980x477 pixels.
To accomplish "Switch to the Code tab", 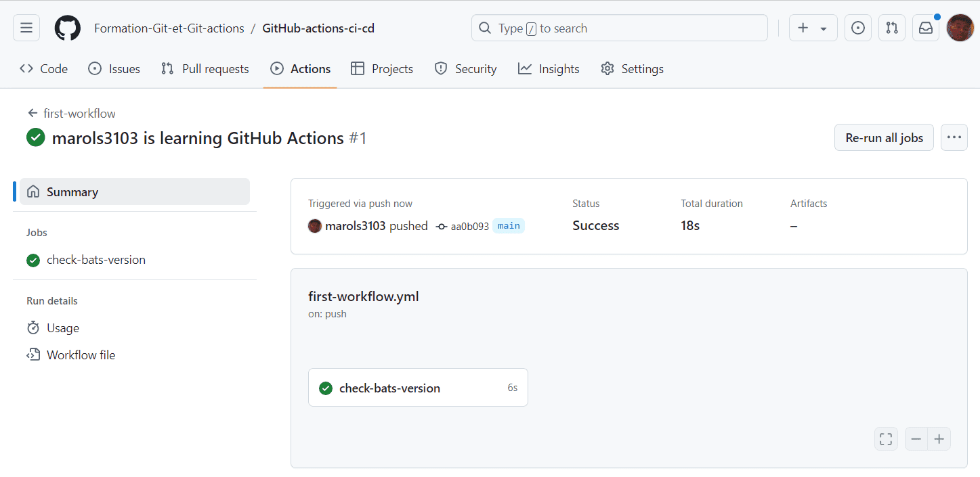I will pyautogui.click(x=43, y=68).
